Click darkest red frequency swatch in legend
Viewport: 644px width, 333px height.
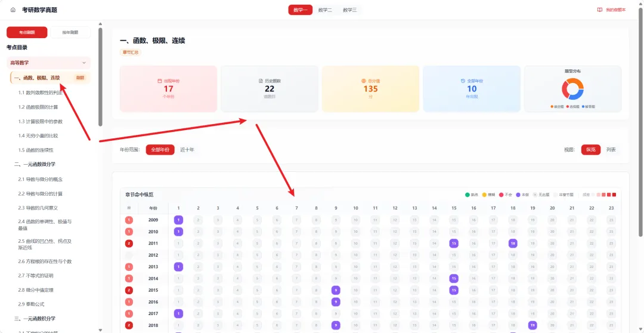pos(614,195)
